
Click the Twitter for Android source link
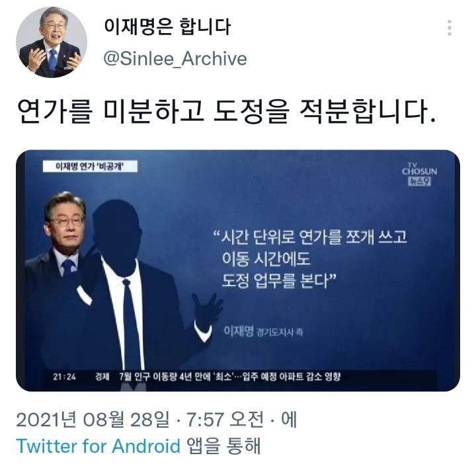coord(99,446)
